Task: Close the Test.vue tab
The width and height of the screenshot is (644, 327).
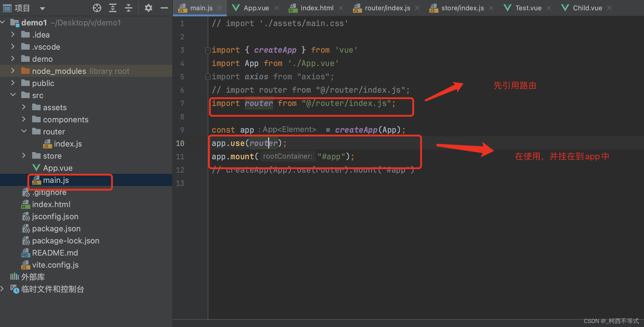Action: (x=548, y=8)
